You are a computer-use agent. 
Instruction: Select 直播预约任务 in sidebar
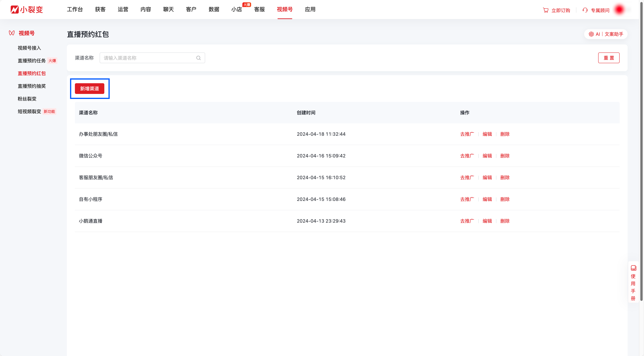(32, 61)
